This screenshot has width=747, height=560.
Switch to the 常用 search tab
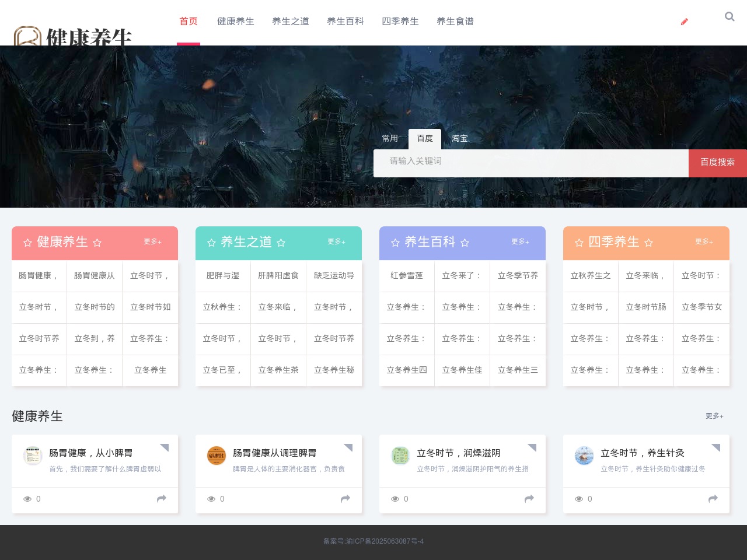point(390,139)
